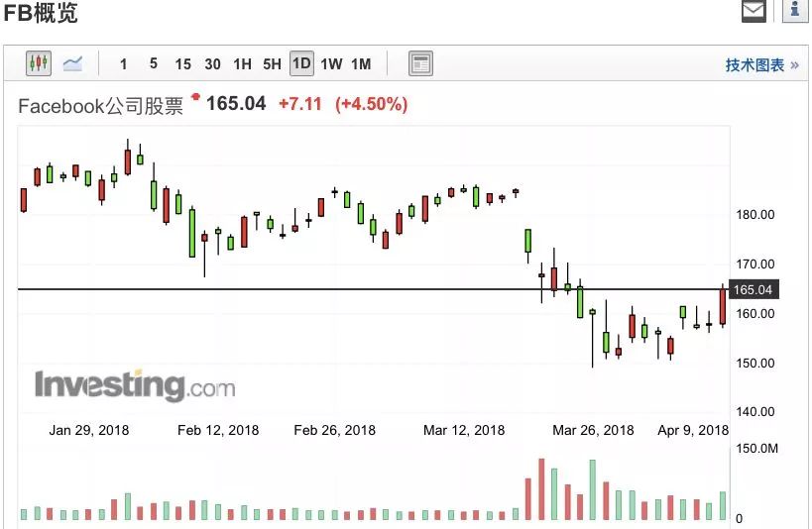Open the chart news layout icon
Screen dimensions: 812x529
point(420,64)
